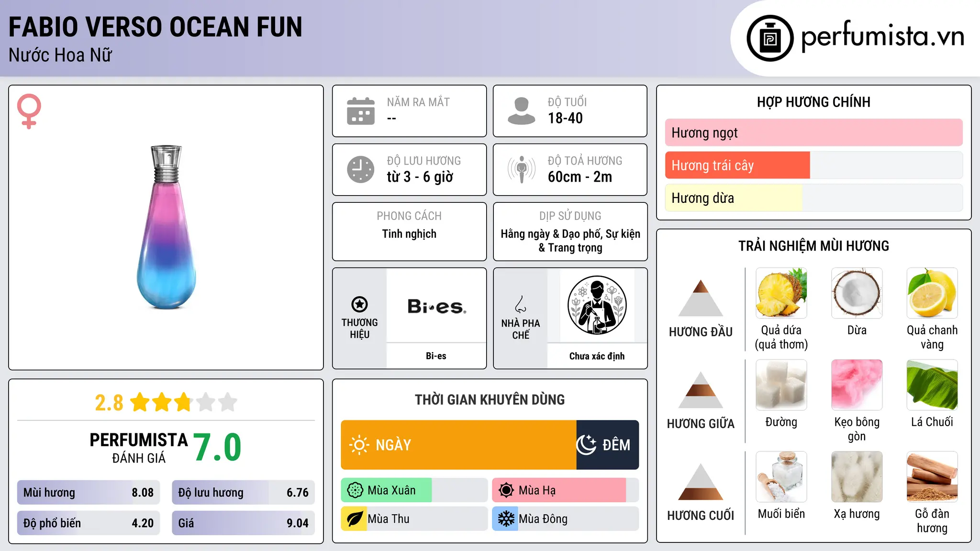Select the Hương trái cây accord bar

point(814,165)
